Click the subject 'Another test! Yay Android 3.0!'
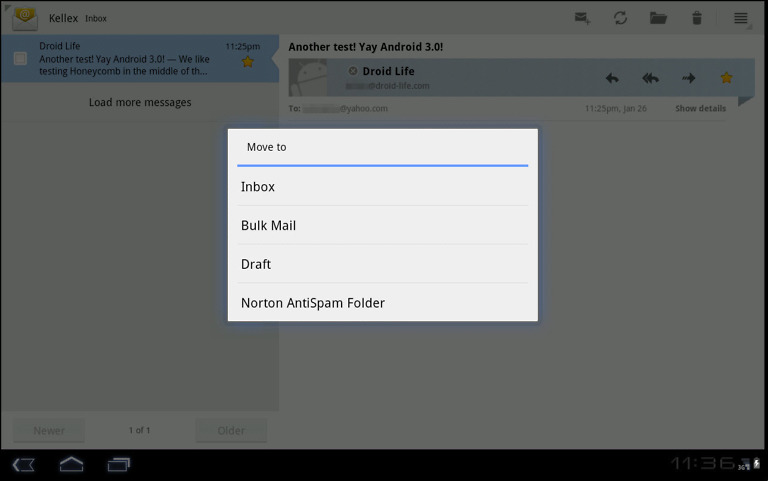This screenshot has height=481, width=768. click(x=365, y=47)
